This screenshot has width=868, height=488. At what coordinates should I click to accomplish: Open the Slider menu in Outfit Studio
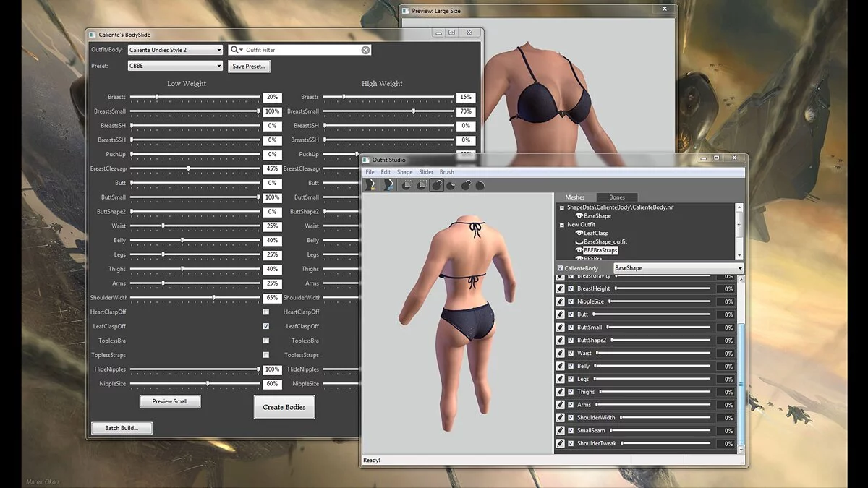coord(426,171)
